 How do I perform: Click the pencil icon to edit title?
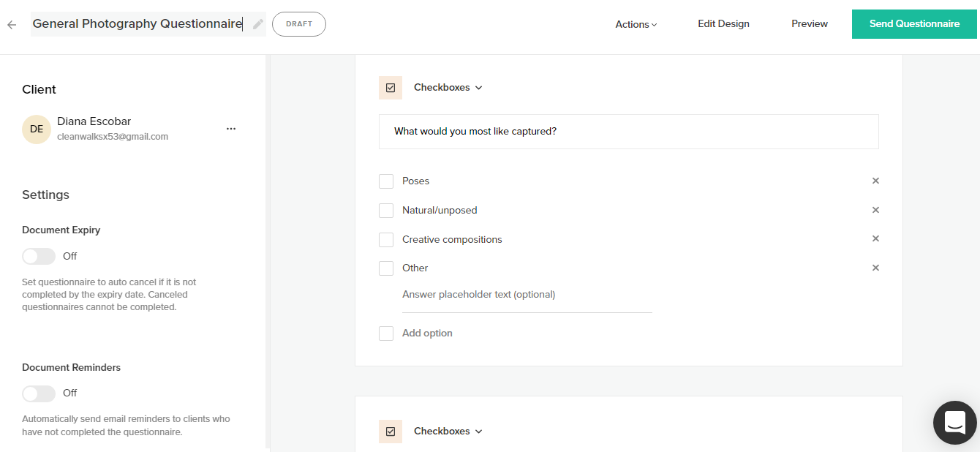coord(257,24)
